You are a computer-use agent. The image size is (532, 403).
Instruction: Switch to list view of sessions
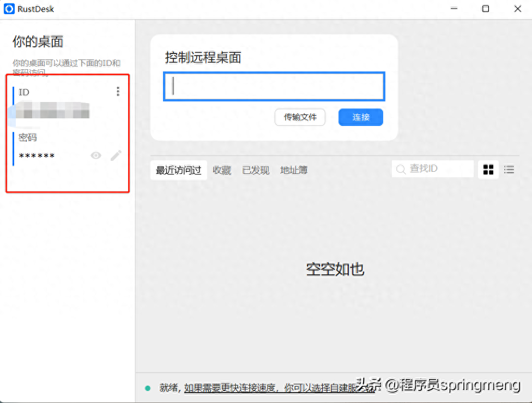point(509,170)
